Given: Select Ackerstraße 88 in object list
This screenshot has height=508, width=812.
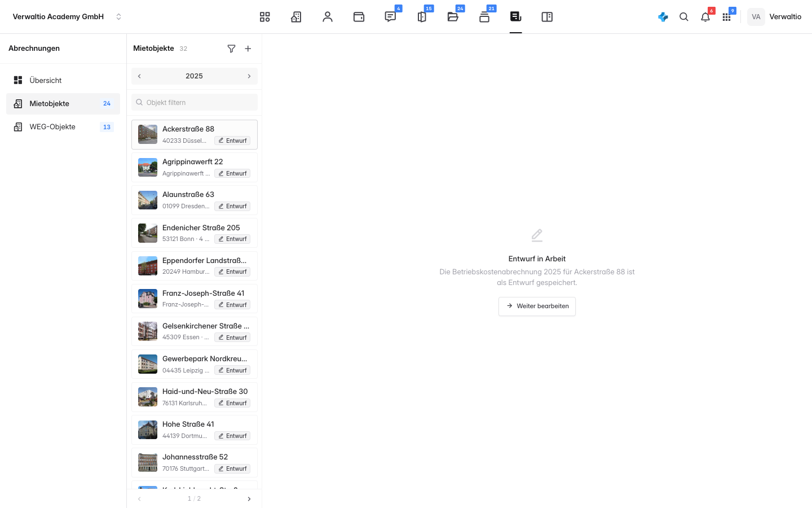Looking at the screenshot, I should click(x=195, y=134).
